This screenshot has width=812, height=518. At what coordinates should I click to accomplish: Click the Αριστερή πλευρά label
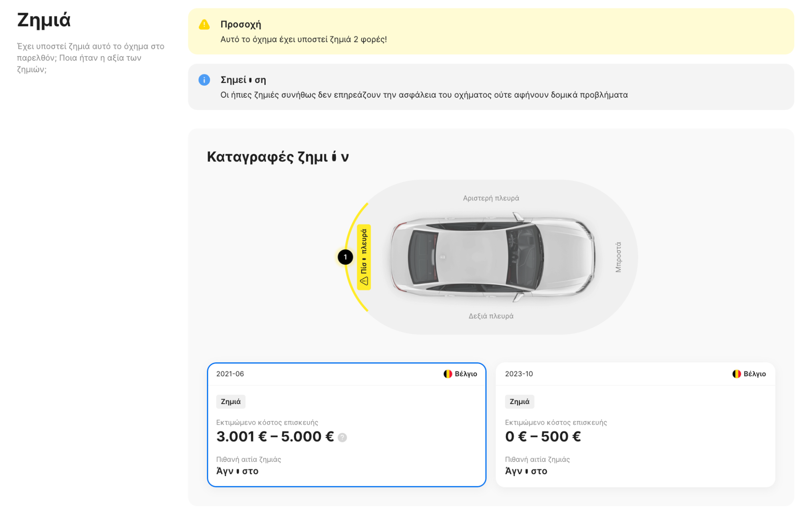[x=491, y=198]
